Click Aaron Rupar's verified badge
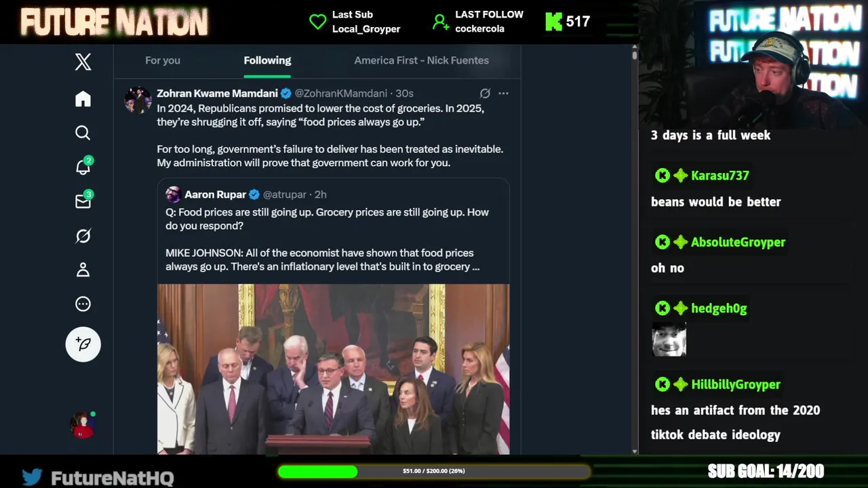Viewport: 868px width, 488px height. (x=254, y=195)
